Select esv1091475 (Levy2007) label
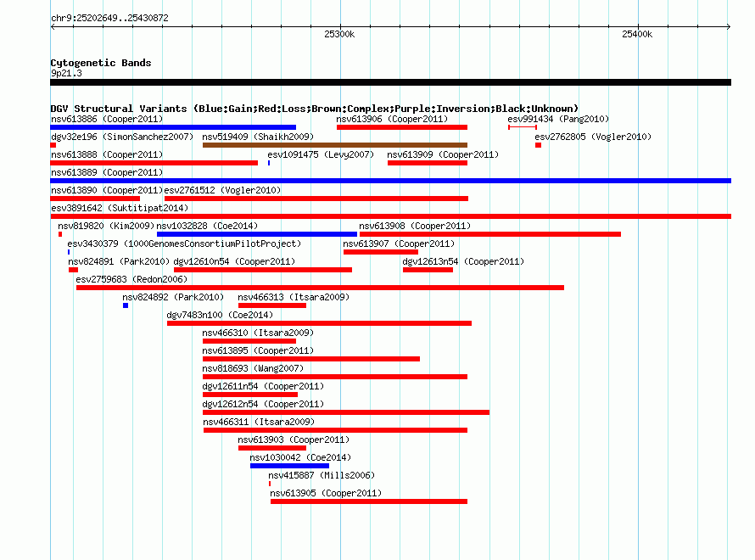Viewport: 755px width, 560px height. click(321, 154)
